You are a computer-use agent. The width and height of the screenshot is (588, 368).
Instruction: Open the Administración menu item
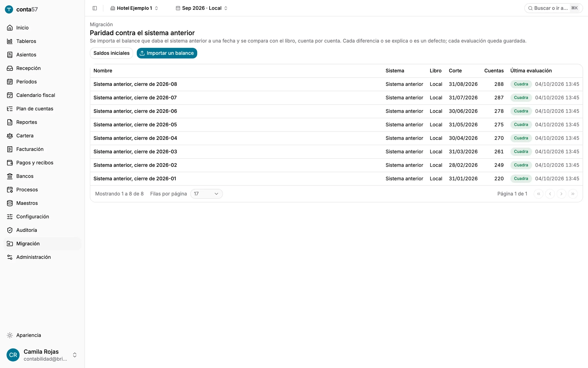tap(42, 257)
